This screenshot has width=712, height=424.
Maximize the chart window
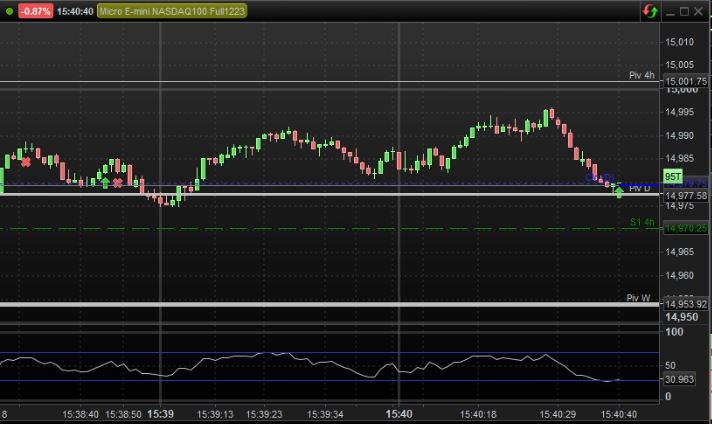click(x=684, y=11)
